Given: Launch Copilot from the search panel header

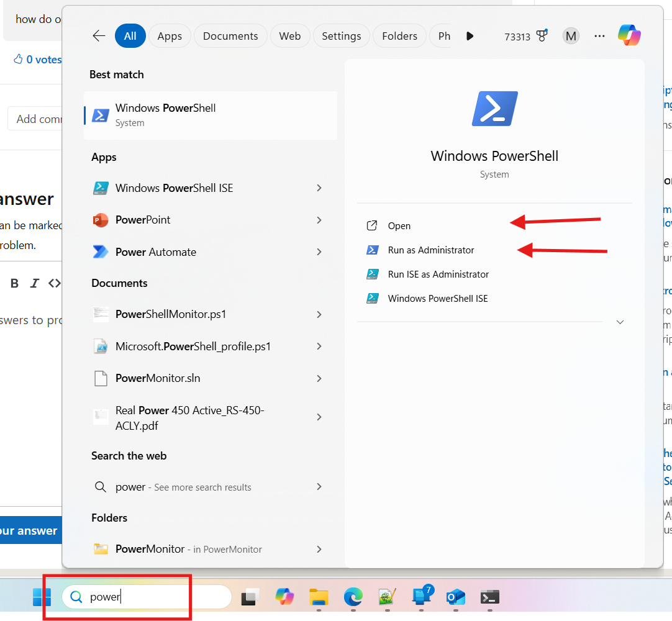Looking at the screenshot, I should 629,35.
